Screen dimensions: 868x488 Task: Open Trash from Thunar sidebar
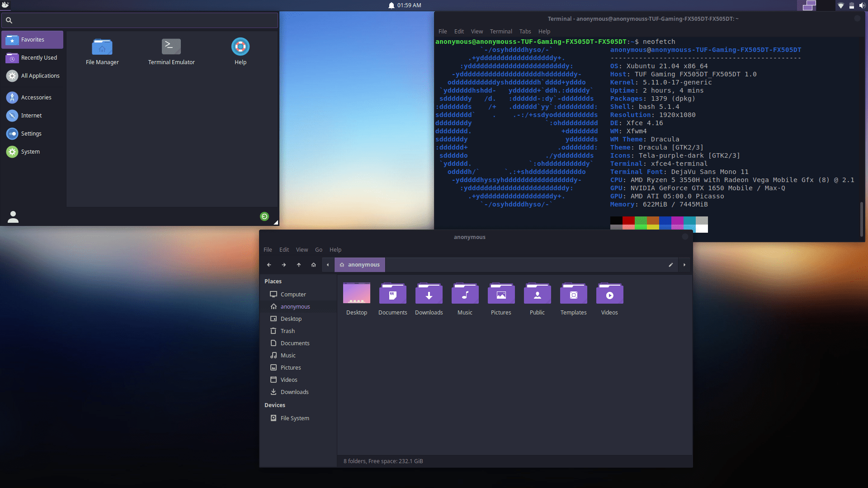[287, 331]
